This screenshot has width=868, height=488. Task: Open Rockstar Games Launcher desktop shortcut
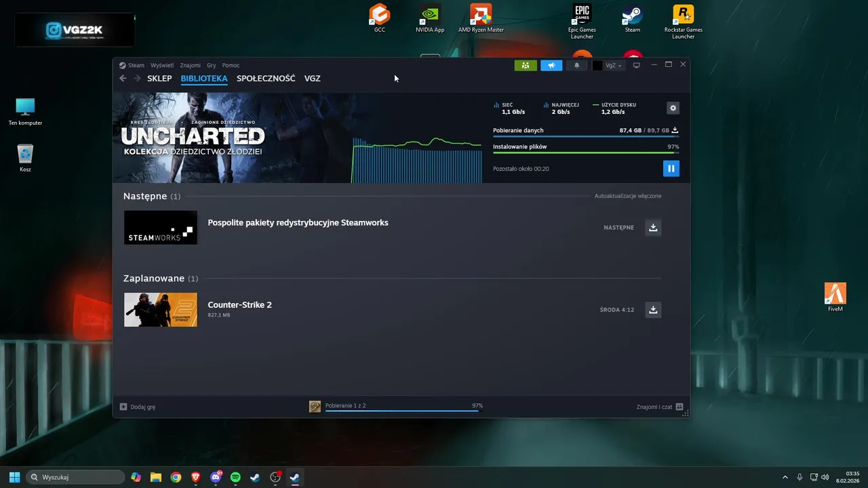pyautogui.click(x=684, y=21)
